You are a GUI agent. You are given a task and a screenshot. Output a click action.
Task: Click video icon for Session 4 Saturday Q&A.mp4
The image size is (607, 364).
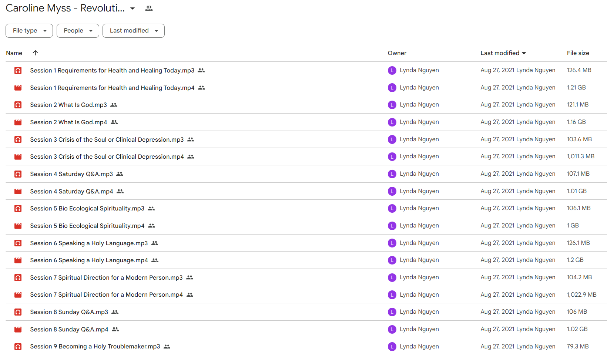point(18,191)
